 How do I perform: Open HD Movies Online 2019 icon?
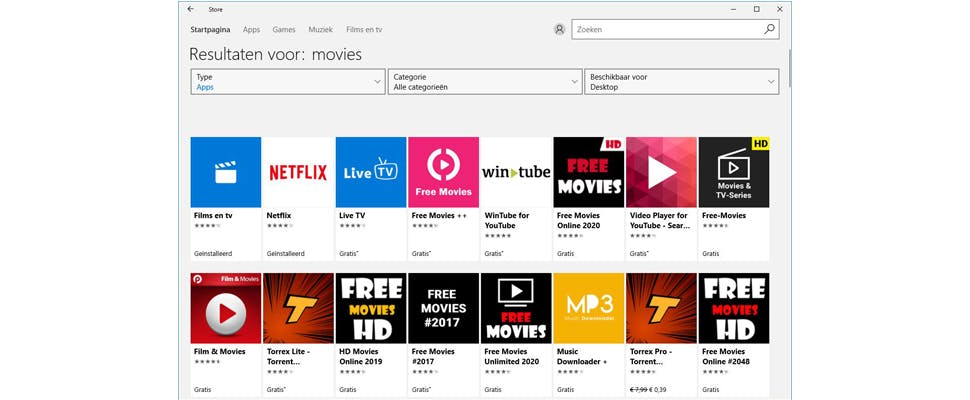tap(371, 308)
